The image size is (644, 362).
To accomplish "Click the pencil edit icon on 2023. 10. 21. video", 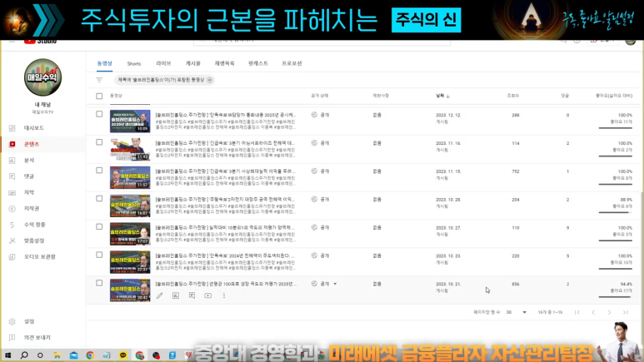I will pos(159,295).
